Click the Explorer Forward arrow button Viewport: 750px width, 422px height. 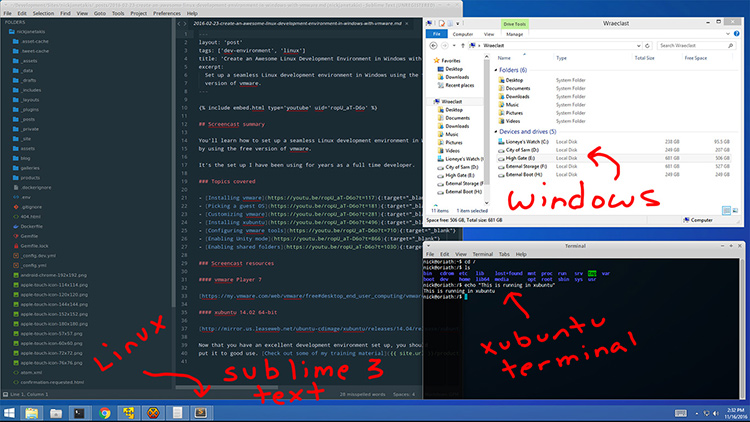click(x=444, y=45)
